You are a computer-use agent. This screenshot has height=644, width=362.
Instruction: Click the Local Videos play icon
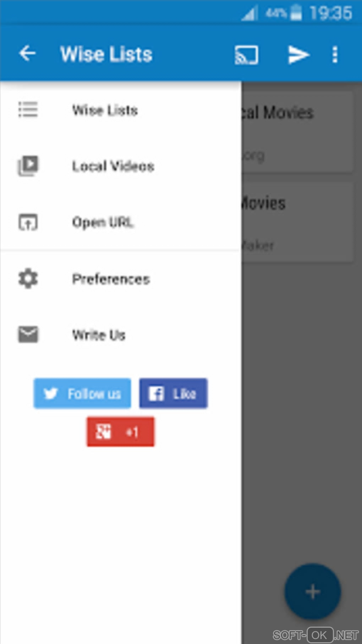(28, 166)
